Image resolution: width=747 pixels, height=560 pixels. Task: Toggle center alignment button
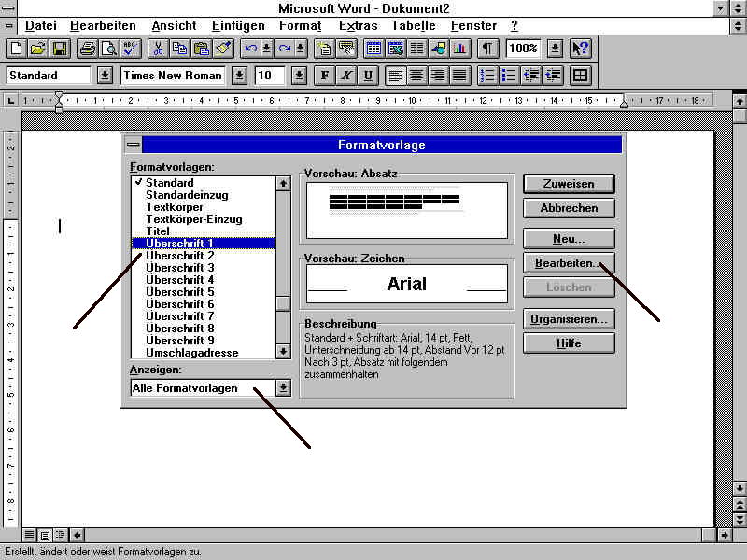(x=416, y=76)
